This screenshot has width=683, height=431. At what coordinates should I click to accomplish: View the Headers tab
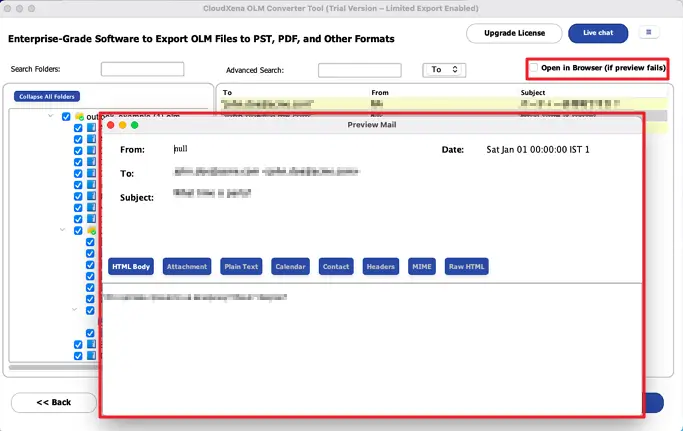pyautogui.click(x=380, y=267)
